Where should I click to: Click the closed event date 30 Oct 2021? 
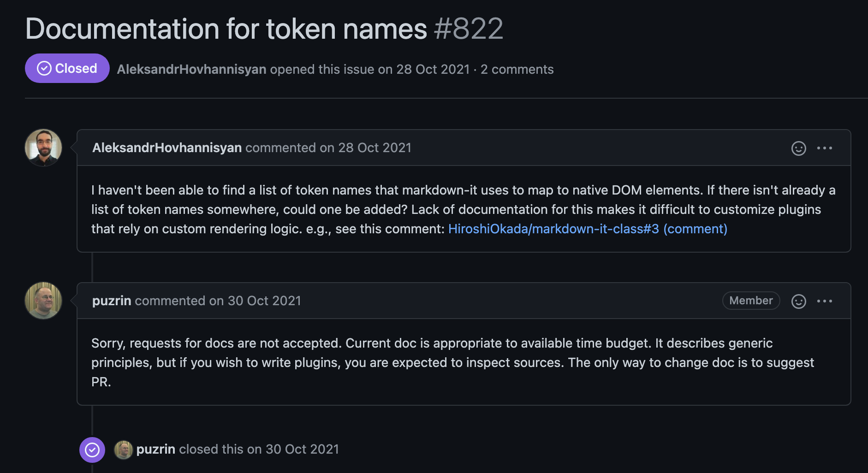pos(302,449)
